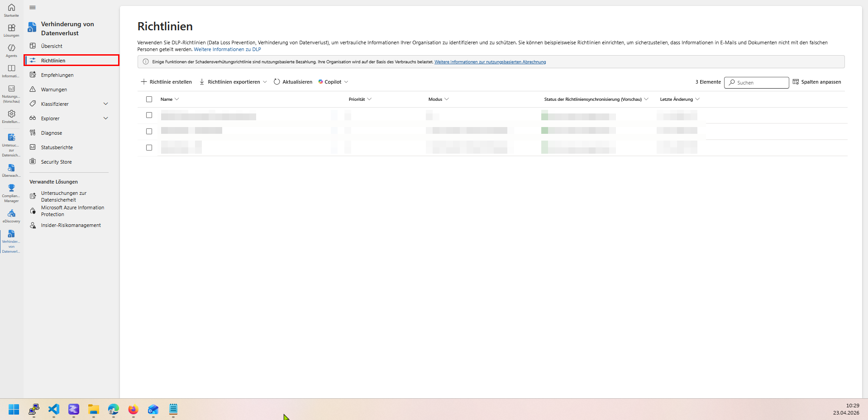Expand the Explorer navigation section

click(105, 118)
